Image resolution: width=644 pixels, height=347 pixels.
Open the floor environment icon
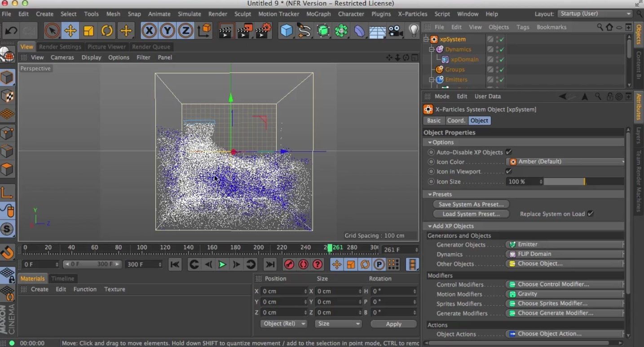point(377,31)
